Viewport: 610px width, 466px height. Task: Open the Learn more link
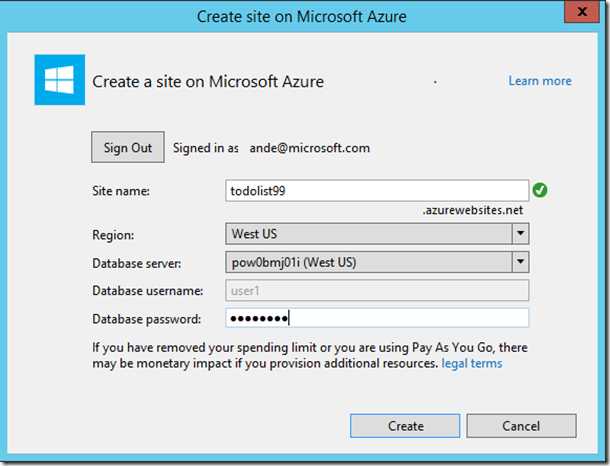point(540,81)
